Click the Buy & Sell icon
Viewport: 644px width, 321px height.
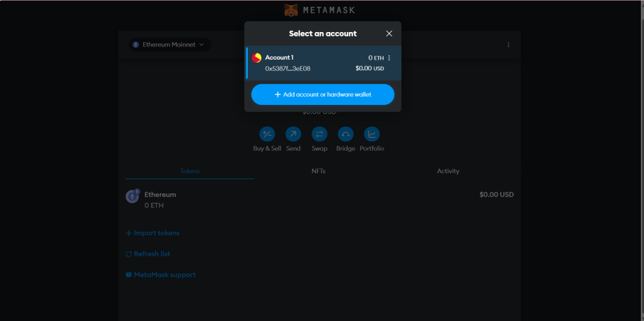267,134
